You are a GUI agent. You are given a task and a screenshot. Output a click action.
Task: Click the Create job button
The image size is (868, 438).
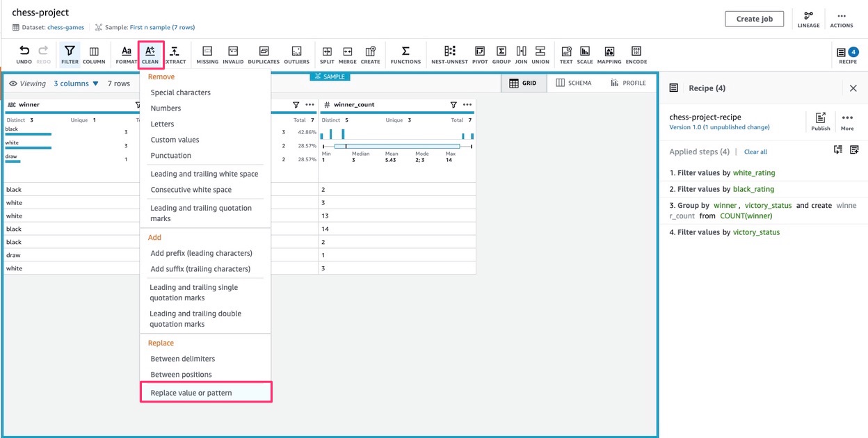(755, 19)
